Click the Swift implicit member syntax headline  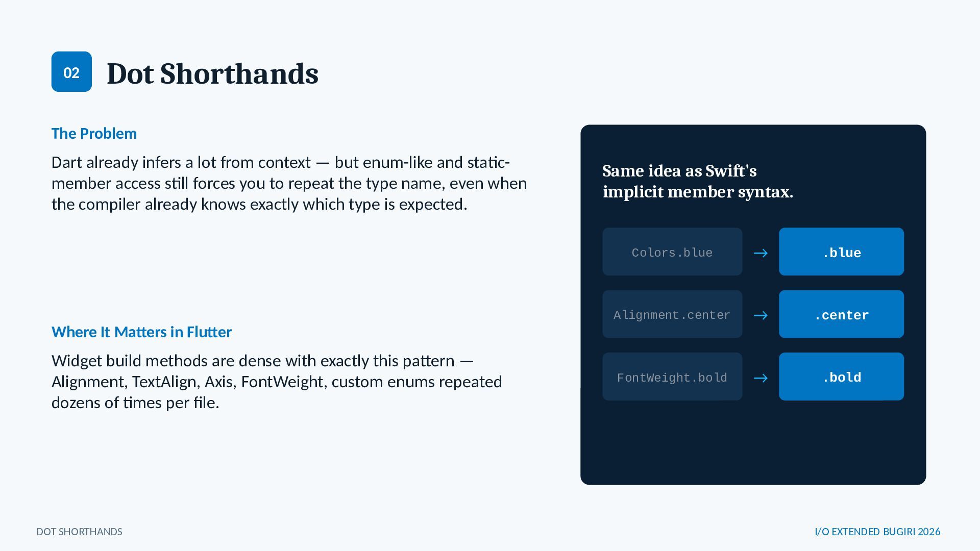697,181
